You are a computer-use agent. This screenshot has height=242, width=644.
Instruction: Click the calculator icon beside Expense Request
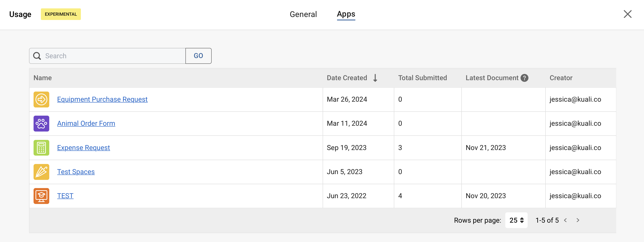[x=41, y=148]
